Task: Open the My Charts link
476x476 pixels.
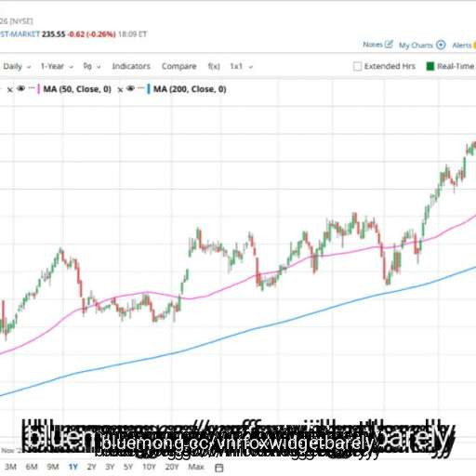Action: pyautogui.click(x=416, y=46)
